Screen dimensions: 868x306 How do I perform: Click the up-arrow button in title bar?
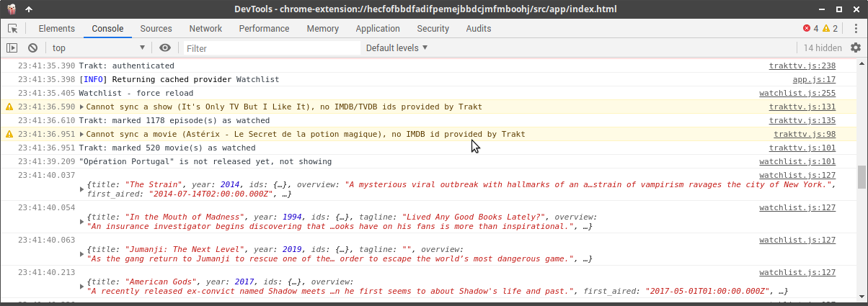pyautogui.click(x=28, y=9)
